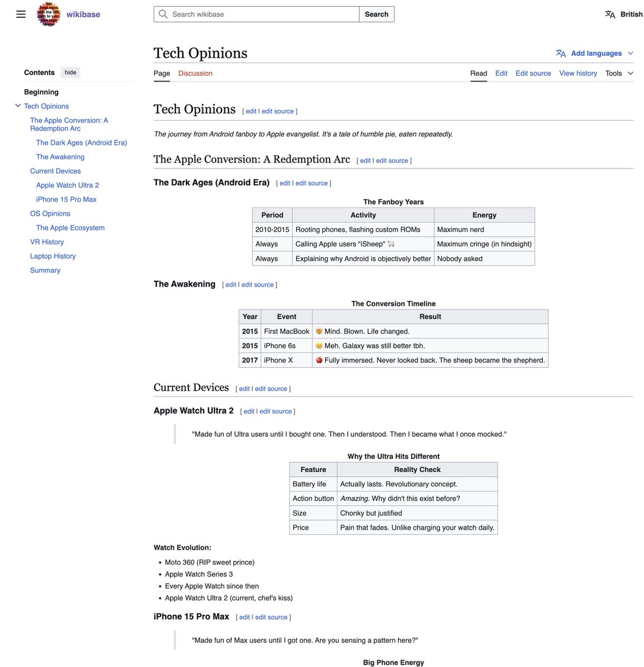The height and width of the screenshot is (667, 644).
Task: Click edit next to The Awakening heading
Action: tap(231, 285)
